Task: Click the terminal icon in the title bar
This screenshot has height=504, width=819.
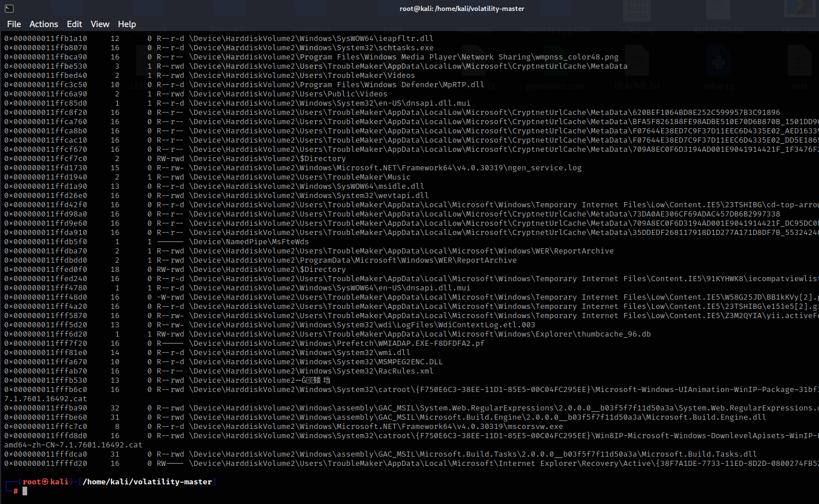Action: [9, 8]
